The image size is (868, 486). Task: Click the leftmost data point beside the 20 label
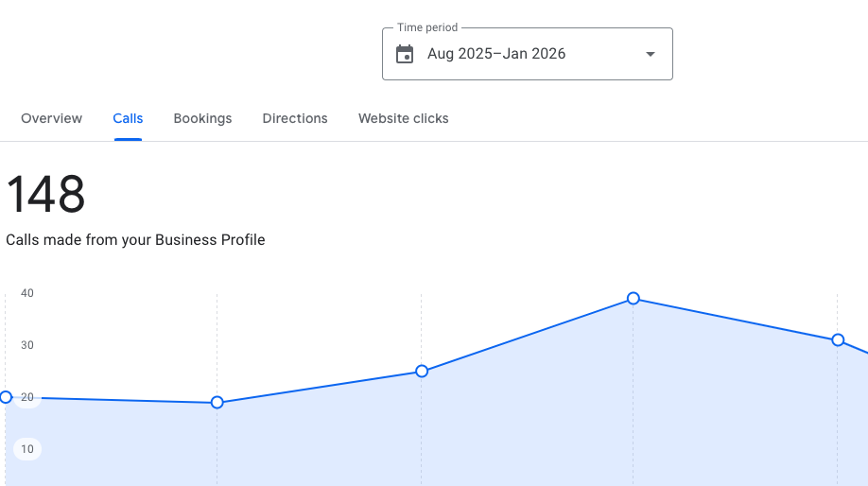6,397
